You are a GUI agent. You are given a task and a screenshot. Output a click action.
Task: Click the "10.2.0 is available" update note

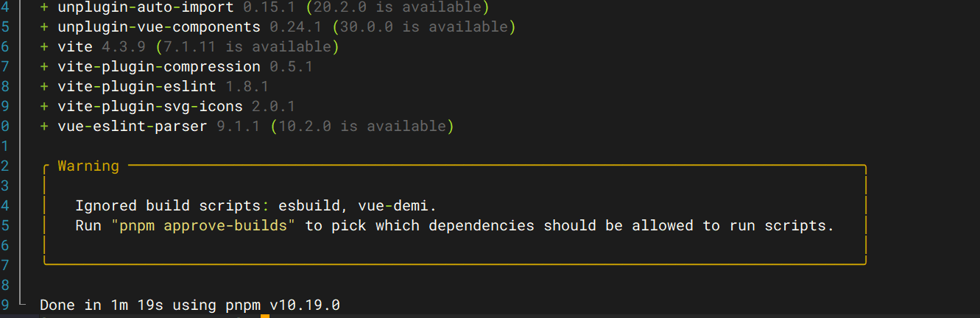[x=362, y=127]
